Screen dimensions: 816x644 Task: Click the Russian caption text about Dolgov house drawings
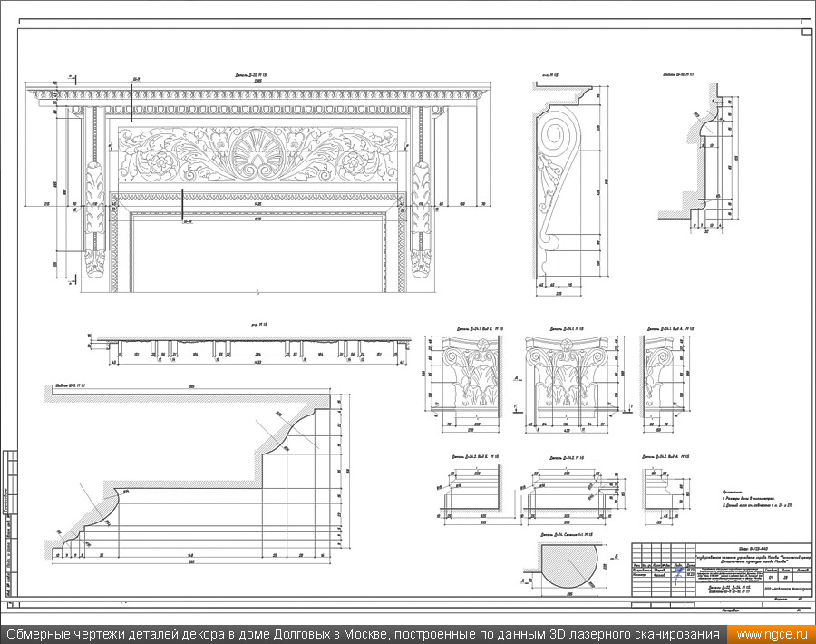tap(364, 634)
